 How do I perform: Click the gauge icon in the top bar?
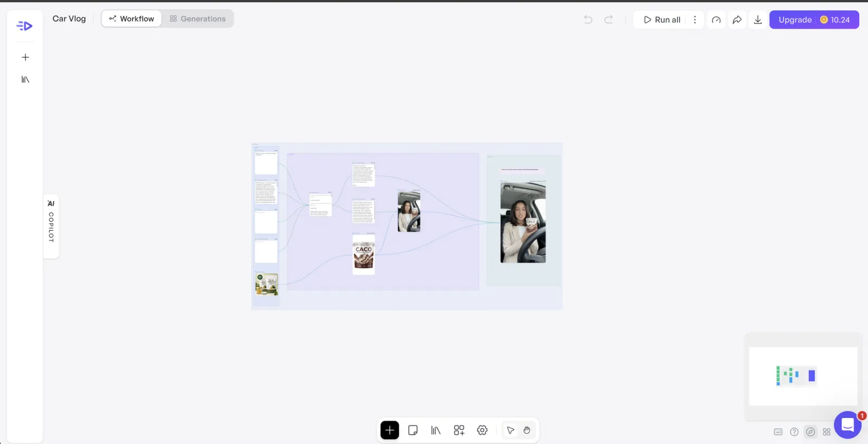(716, 20)
